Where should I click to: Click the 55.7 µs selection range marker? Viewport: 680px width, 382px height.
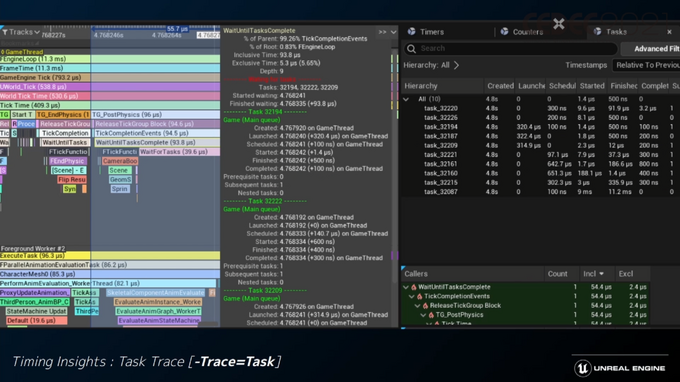(177, 29)
